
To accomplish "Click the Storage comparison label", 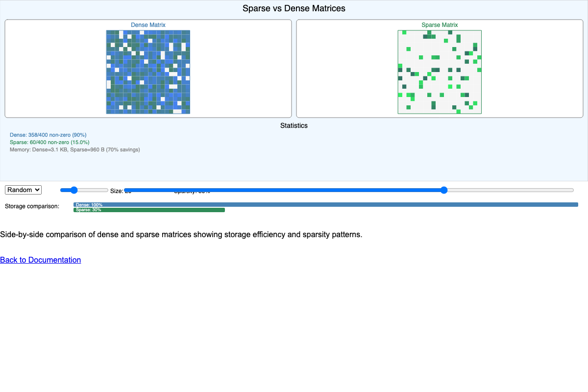I will point(32,206).
